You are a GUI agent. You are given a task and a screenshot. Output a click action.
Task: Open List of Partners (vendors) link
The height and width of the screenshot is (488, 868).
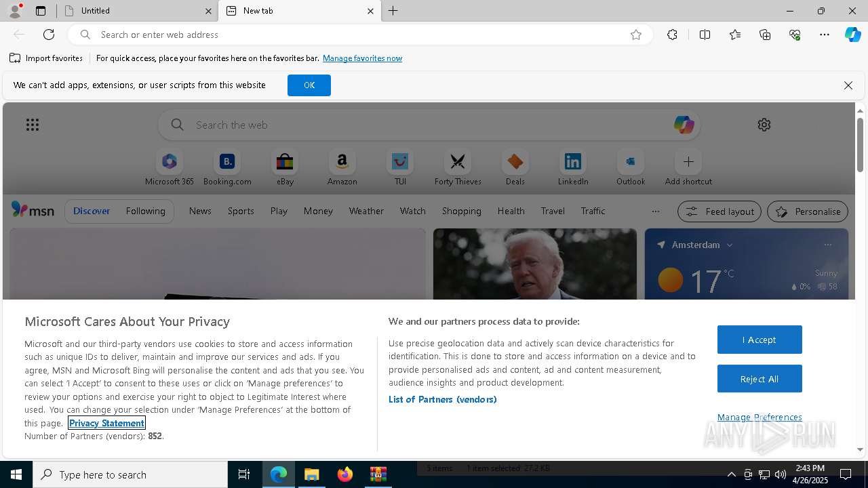pos(442,399)
